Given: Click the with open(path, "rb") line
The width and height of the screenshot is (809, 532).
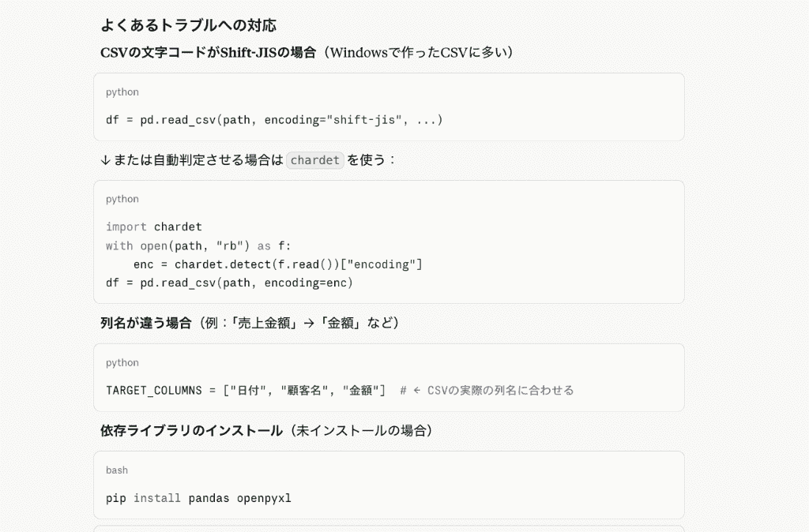Looking at the screenshot, I should pyautogui.click(x=198, y=246).
